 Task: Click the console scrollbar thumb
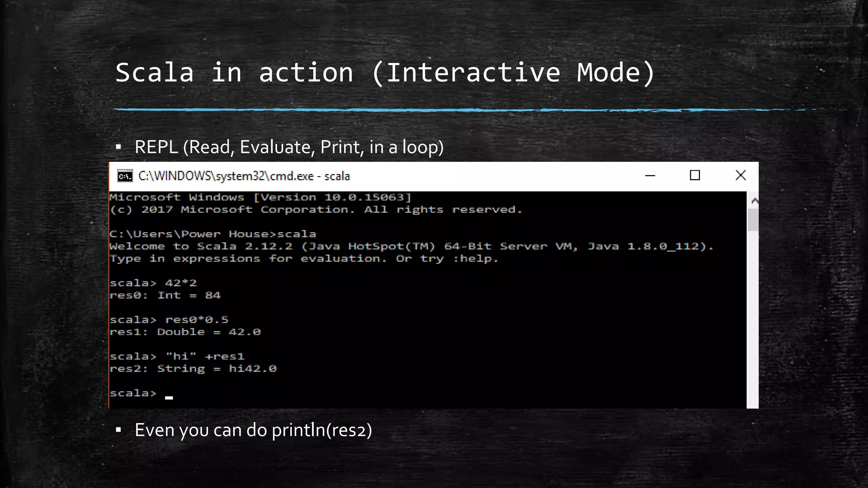pos(753,220)
